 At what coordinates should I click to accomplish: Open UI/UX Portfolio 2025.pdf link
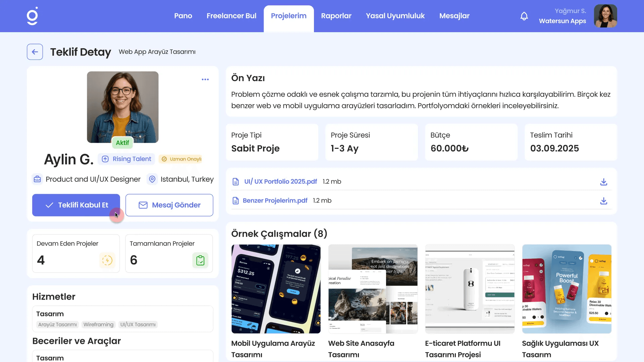280,182
